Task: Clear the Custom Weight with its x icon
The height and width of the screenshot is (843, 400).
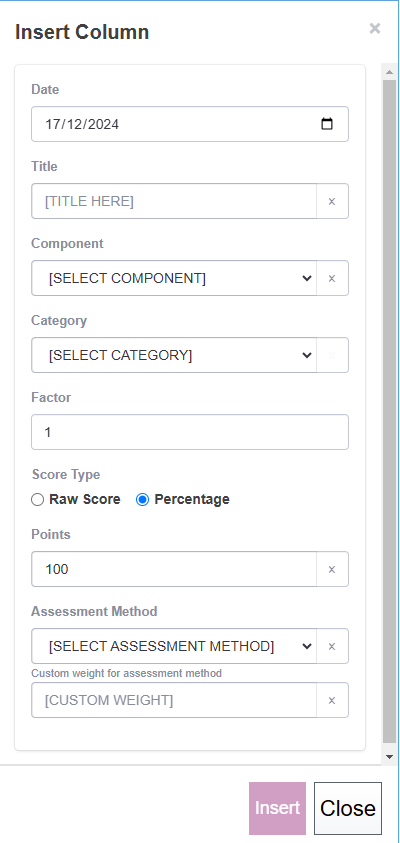Action: pos(332,700)
